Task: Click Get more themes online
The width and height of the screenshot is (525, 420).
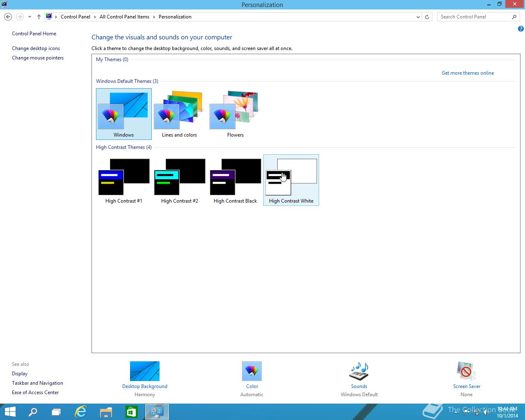Action: 468,73
